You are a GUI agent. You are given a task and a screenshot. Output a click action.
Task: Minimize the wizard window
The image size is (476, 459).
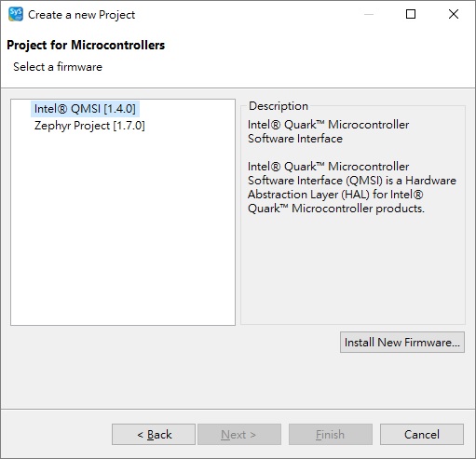click(369, 14)
